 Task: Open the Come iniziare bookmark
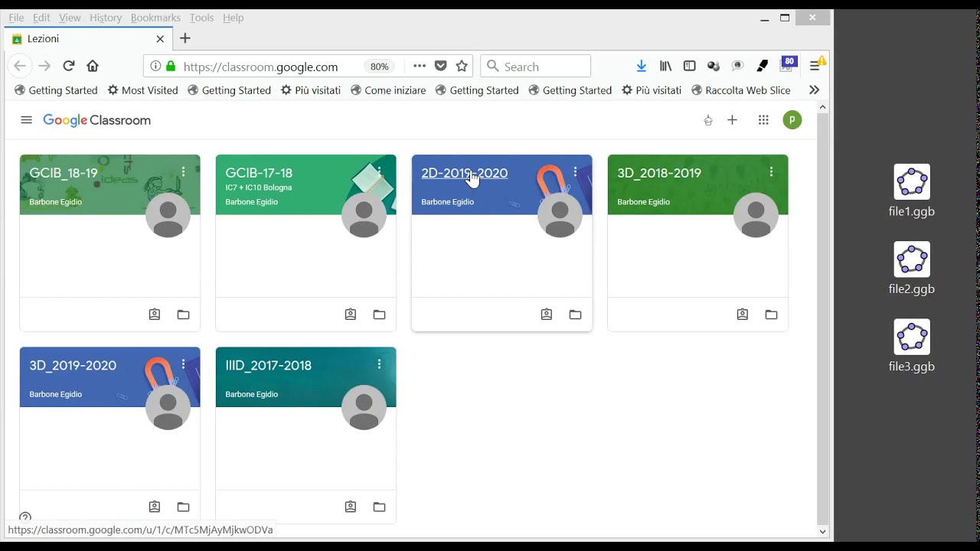388,90
